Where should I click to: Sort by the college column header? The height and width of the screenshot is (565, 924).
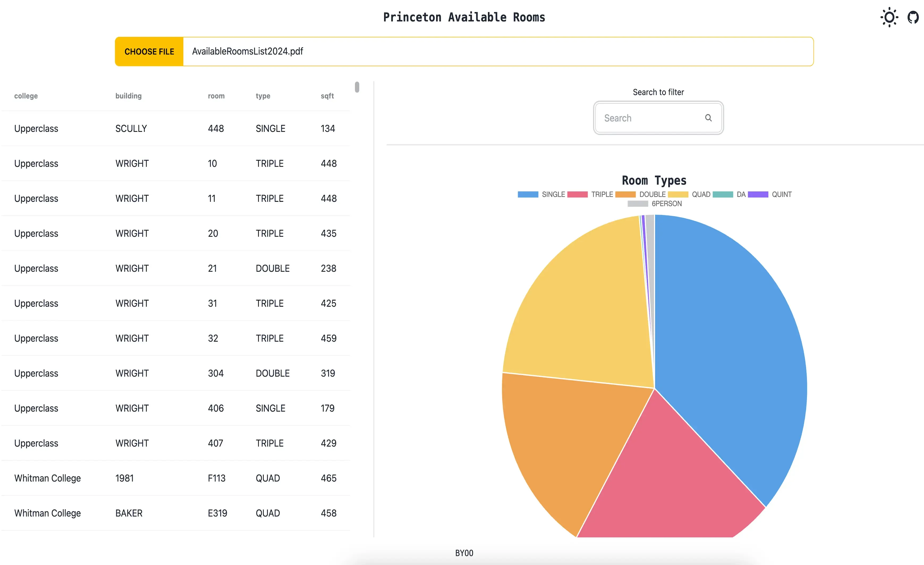click(26, 96)
